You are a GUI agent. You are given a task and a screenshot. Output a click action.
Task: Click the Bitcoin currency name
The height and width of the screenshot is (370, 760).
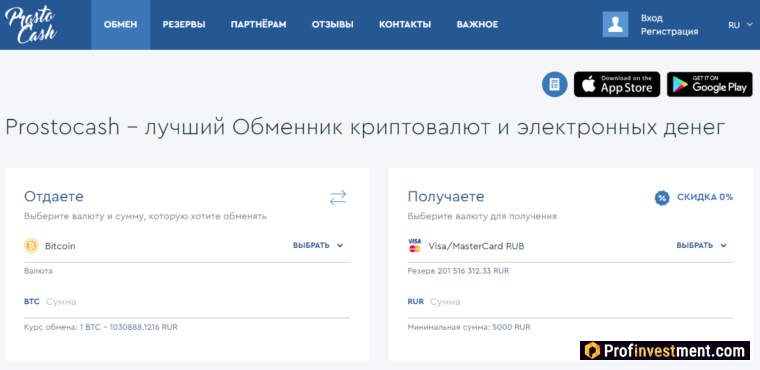[60, 246]
